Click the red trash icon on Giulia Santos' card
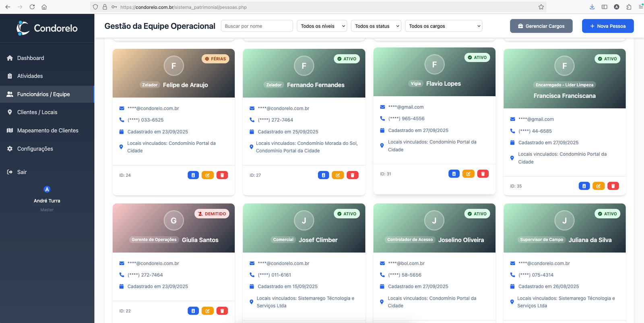644x323 pixels. click(x=222, y=311)
